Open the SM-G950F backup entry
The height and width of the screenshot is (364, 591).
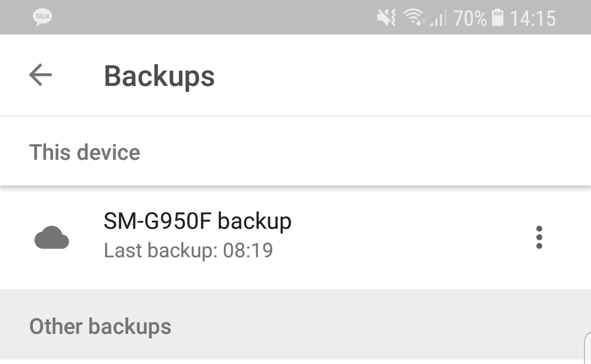tap(198, 221)
